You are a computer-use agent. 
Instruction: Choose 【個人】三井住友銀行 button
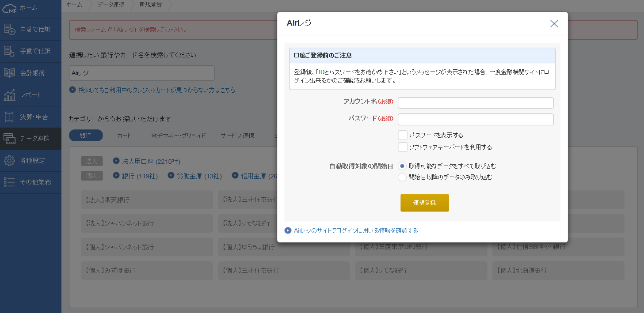pyautogui.click(x=284, y=270)
